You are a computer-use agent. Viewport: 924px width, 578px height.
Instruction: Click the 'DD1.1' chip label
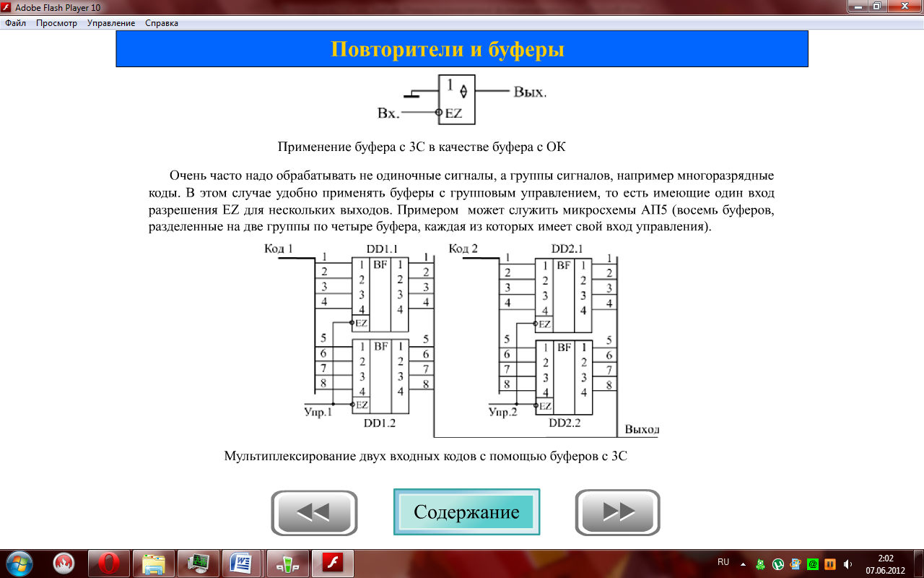click(x=383, y=249)
